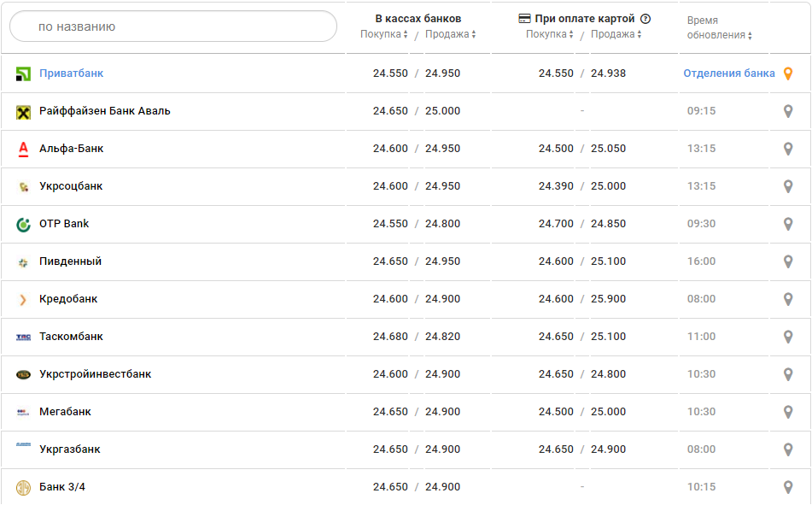Click the Кредобанк logo icon
This screenshot has height=505, width=812.
coord(23,300)
